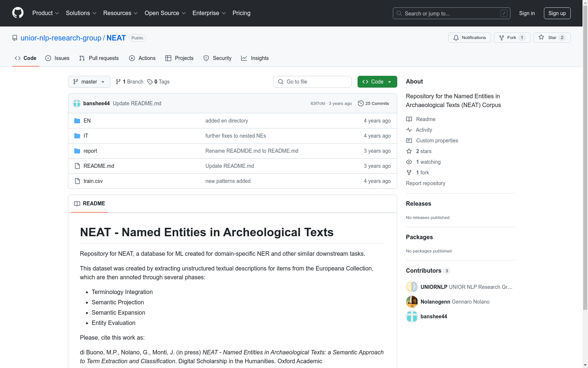The width and height of the screenshot is (588, 368).
Task: Open the Packages section heading
Action: click(x=419, y=237)
